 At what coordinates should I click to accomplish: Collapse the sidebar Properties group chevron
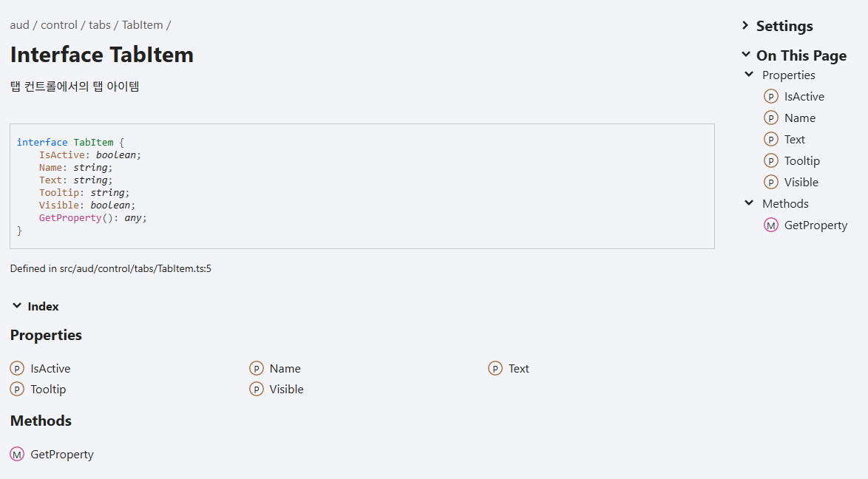click(x=749, y=75)
